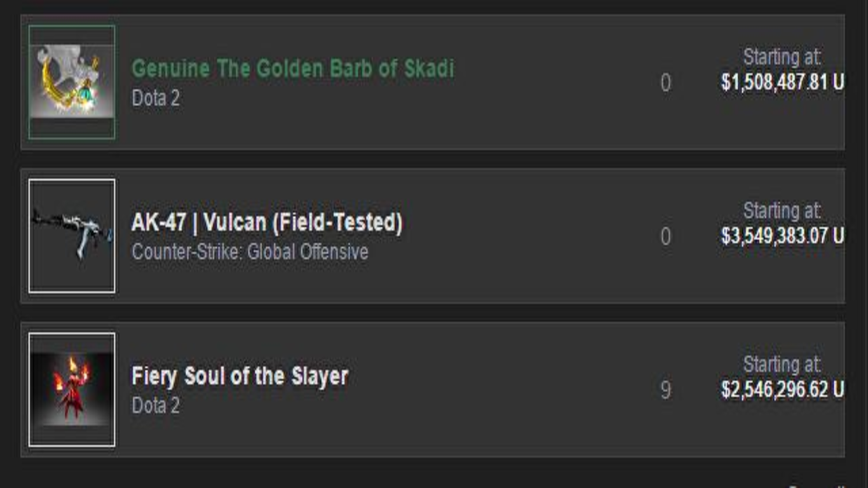Click quantity 9 on Fiery Soul row
Viewport: 868px width, 488px height.
pyautogui.click(x=665, y=390)
